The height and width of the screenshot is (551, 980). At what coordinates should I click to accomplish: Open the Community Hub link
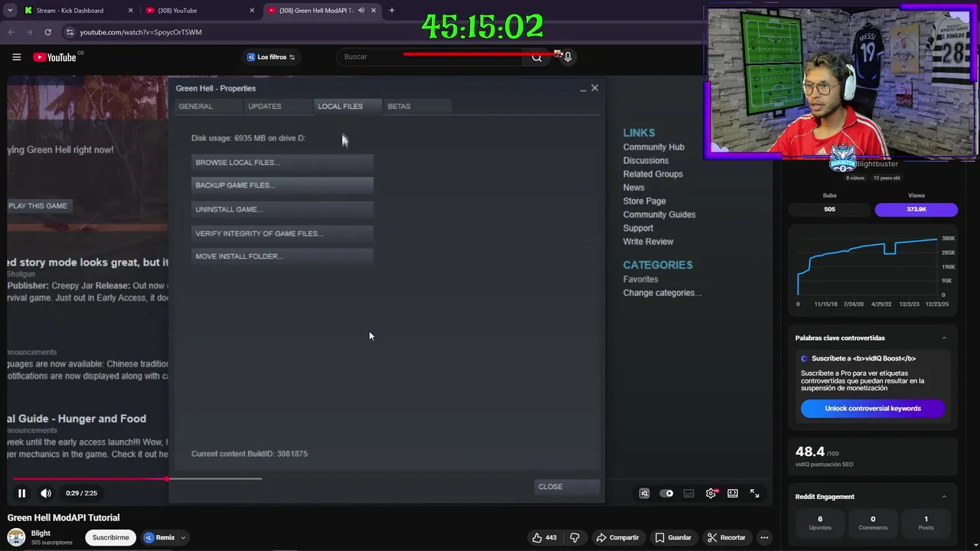(x=654, y=147)
